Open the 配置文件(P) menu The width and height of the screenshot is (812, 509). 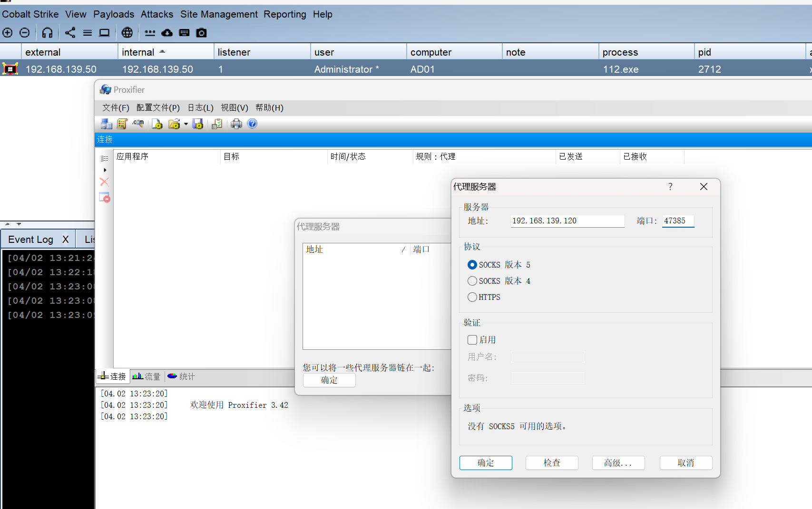tap(158, 108)
